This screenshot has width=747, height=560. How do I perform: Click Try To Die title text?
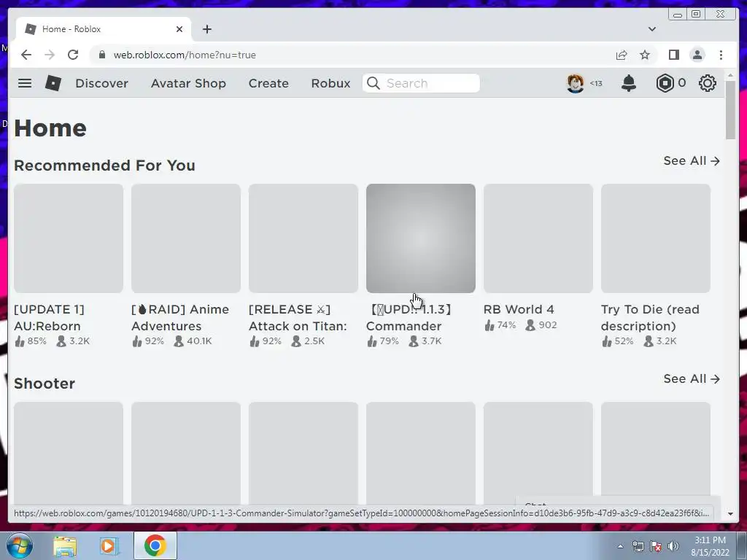pyautogui.click(x=650, y=318)
